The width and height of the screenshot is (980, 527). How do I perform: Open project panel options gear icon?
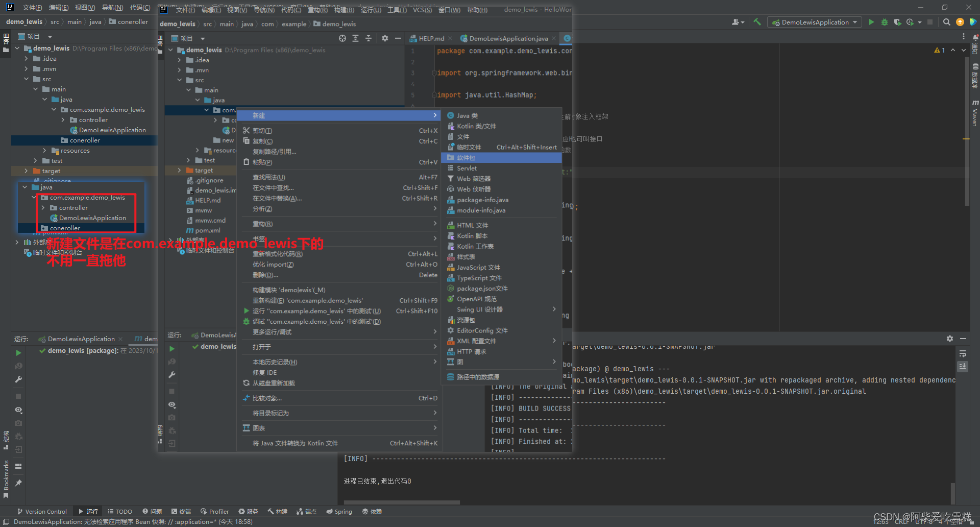[385, 38]
